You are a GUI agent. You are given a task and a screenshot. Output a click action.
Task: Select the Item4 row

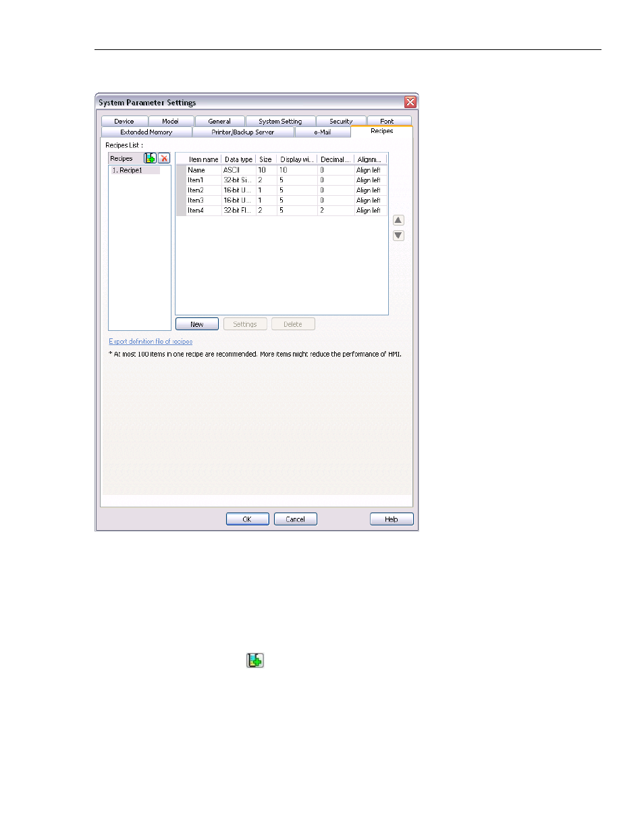click(x=281, y=211)
